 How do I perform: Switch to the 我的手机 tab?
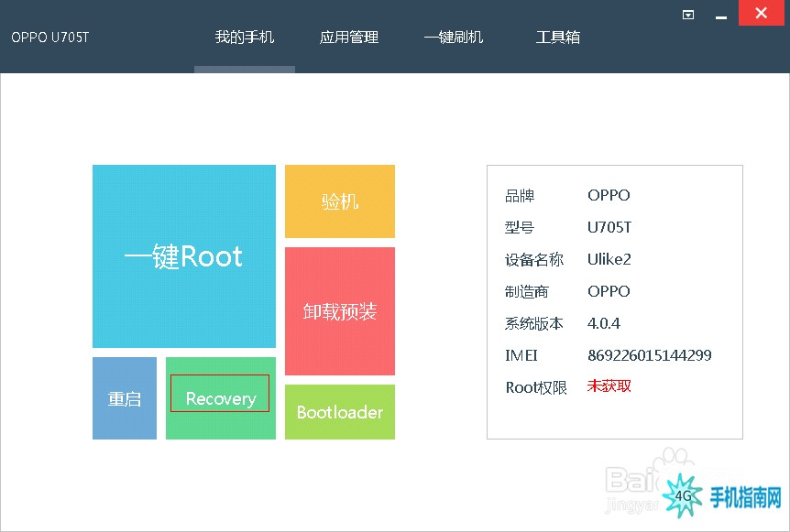point(244,38)
